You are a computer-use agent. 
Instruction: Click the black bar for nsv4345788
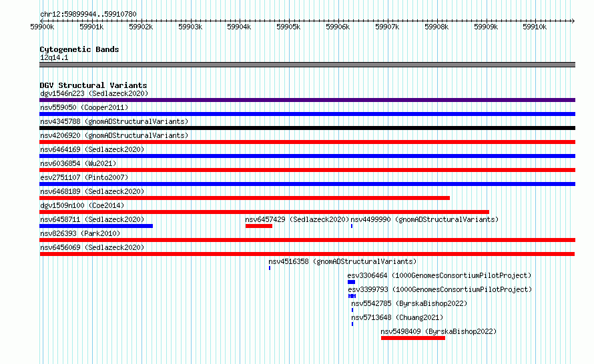click(307, 128)
